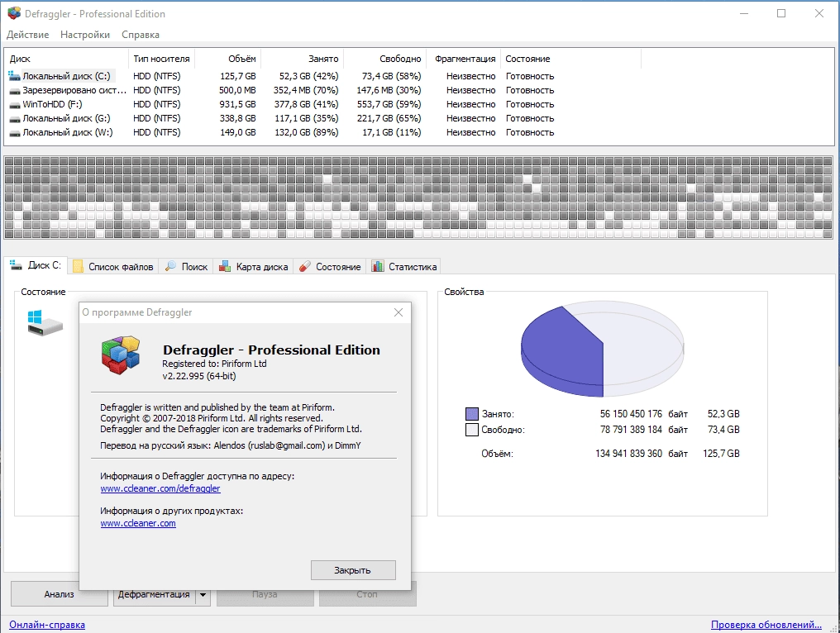
Task: Click the drive map block grid
Action: coord(418,197)
